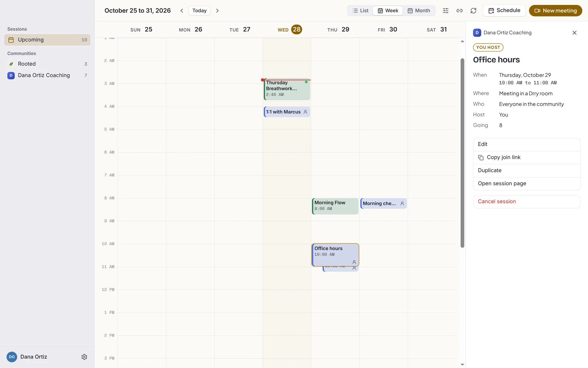Go to the next week with the right chevron
Image resolution: width=588 pixels, height=368 pixels.
point(217,10)
